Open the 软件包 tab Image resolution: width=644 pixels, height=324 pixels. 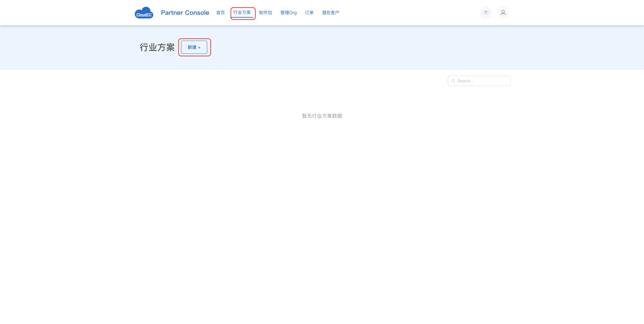(265, 13)
